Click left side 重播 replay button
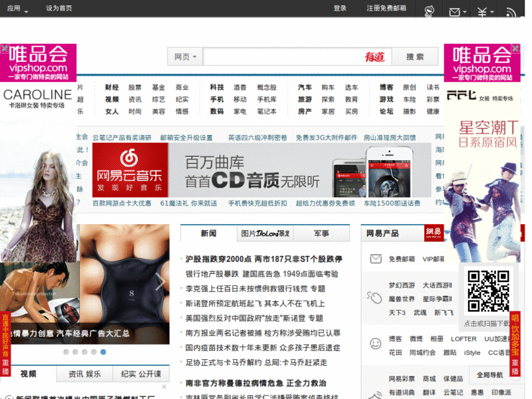532x399 pixels. (5, 368)
